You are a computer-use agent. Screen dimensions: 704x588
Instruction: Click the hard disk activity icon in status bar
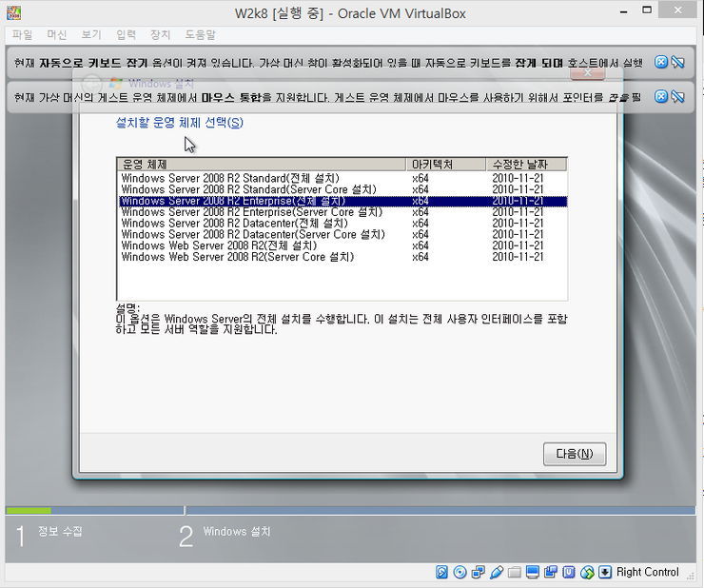[442, 572]
